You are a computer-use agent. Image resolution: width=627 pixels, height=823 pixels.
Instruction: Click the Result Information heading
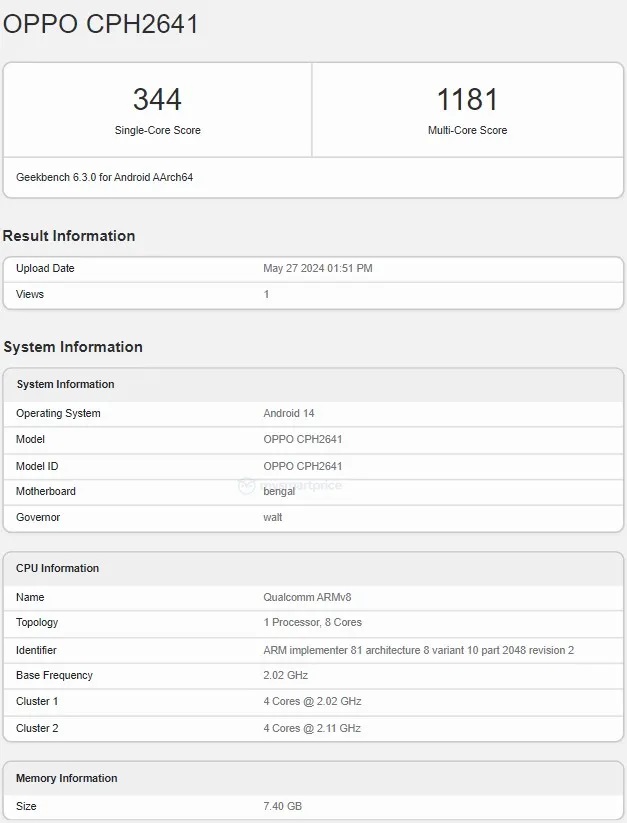(69, 236)
